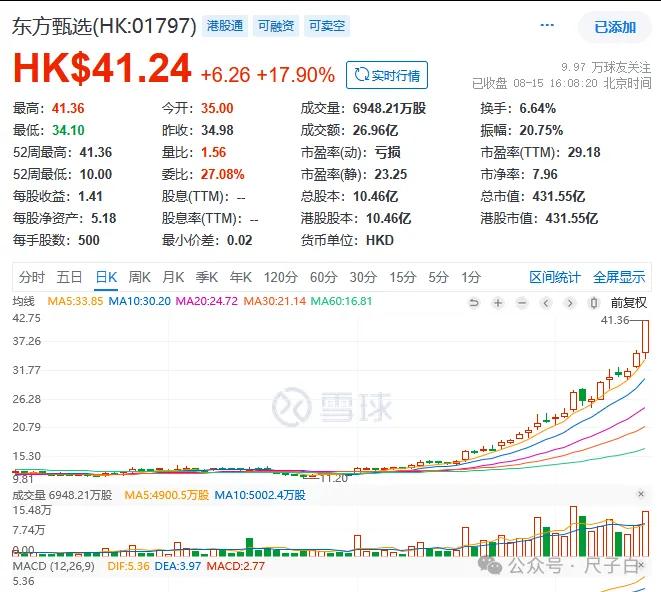
Task: Click the 52周最低 value 10.00
Action: (96, 175)
